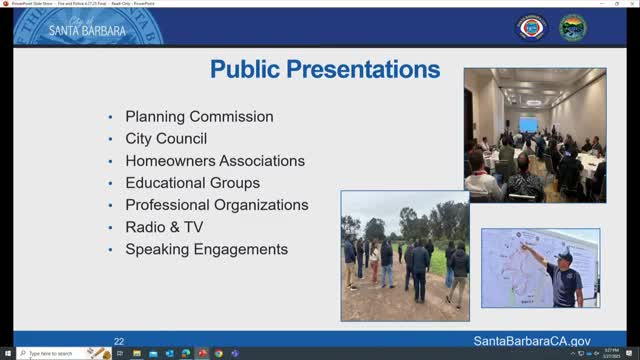Click the outdoor group field photo

405,256
